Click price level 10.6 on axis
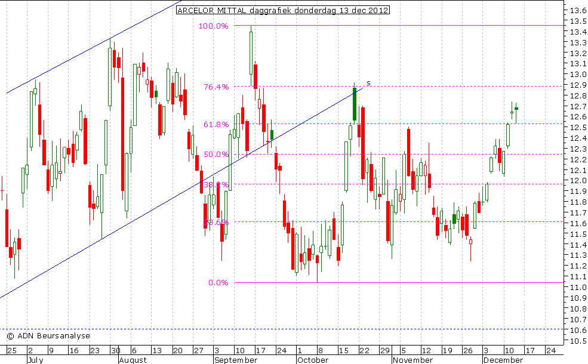The height and width of the screenshot is (364, 588). pyautogui.click(x=578, y=330)
